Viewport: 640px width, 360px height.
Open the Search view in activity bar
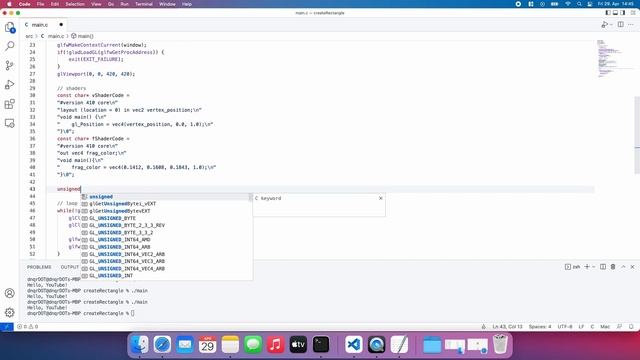(9, 46)
